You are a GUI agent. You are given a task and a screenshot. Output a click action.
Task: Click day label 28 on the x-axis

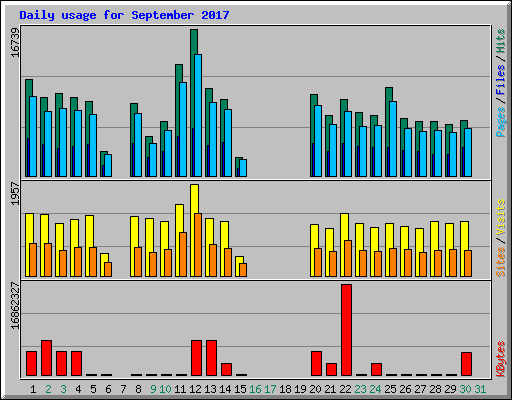click(x=435, y=389)
